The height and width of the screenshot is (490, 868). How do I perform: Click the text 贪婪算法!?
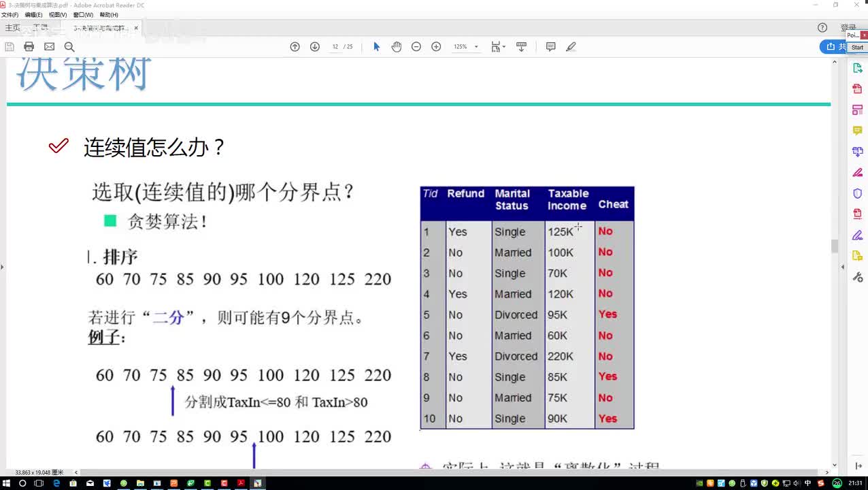(x=167, y=221)
